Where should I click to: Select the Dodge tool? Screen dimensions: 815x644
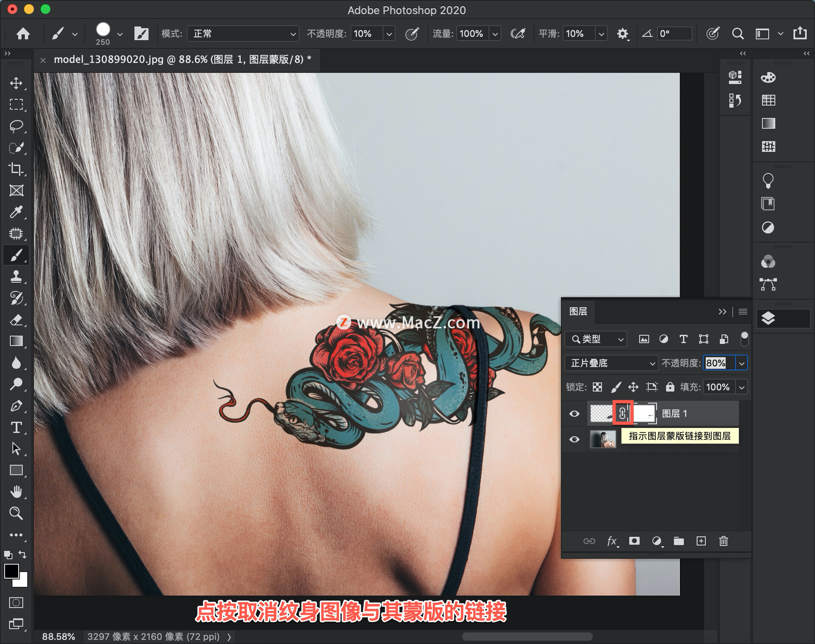(16, 384)
